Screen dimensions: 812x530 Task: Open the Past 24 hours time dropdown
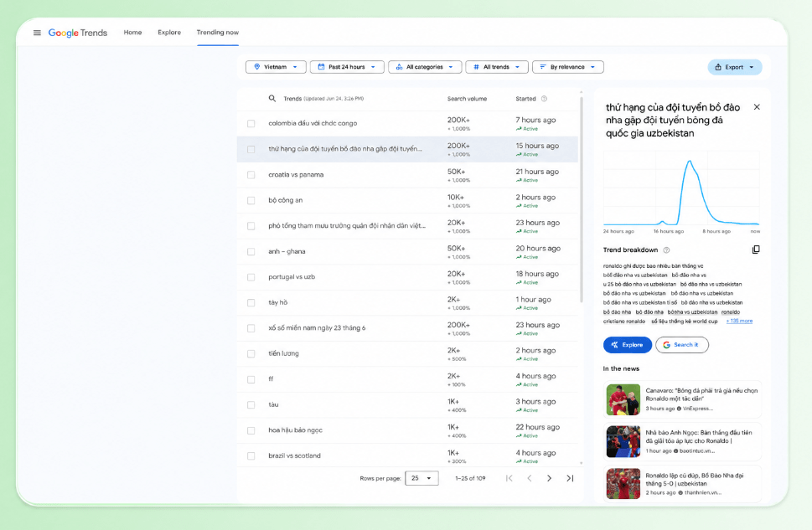347,67
